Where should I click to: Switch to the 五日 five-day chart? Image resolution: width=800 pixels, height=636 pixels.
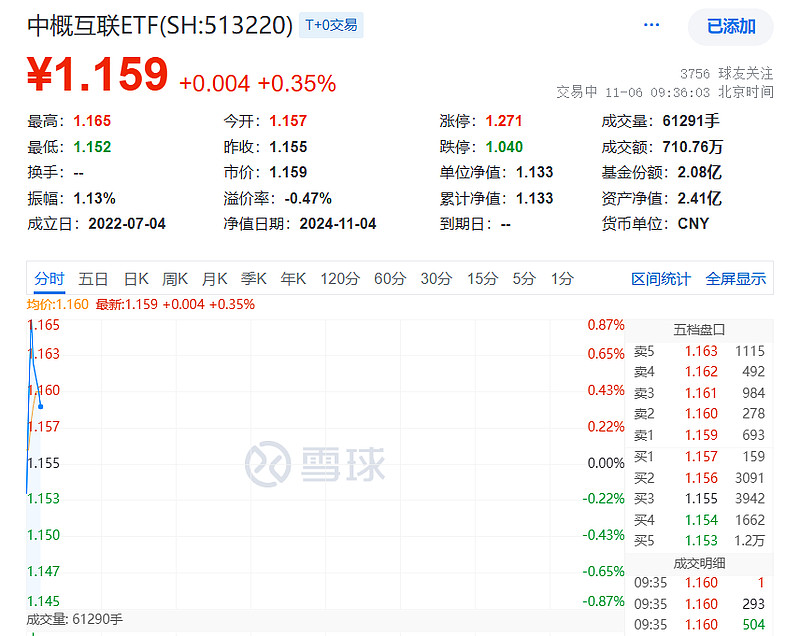tap(92, 280)
